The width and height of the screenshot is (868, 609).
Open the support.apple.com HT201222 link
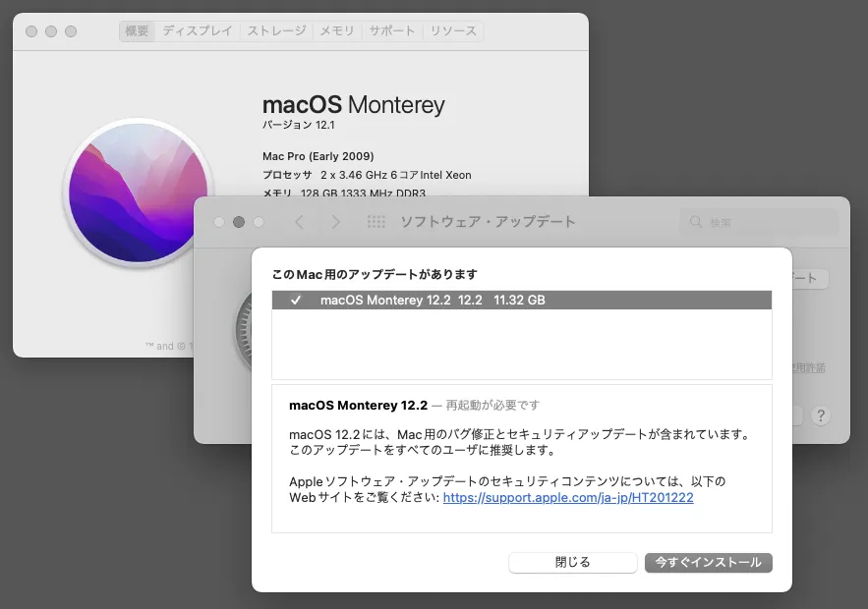point(568,497)
